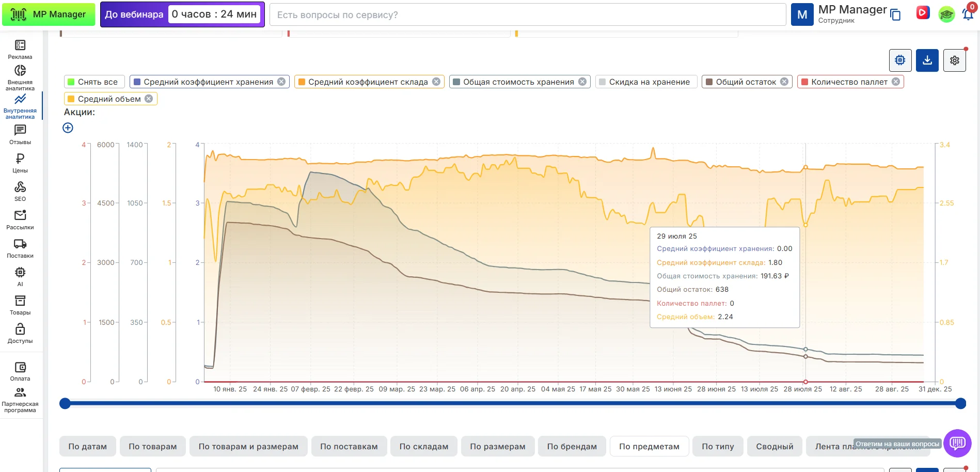The image size is (980, 472).
Task: Click the service question search field
Action: [527, 15]
